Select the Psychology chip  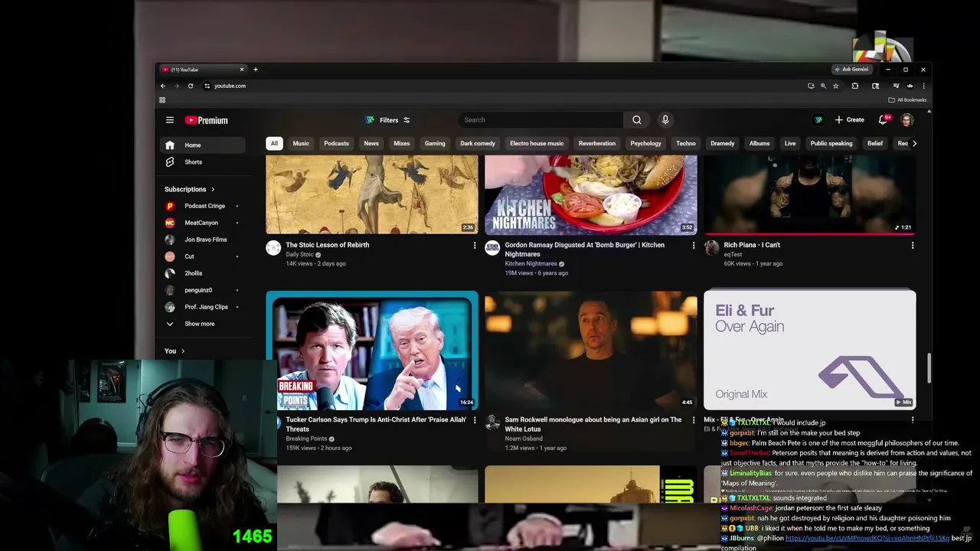[x=645, y=143]
